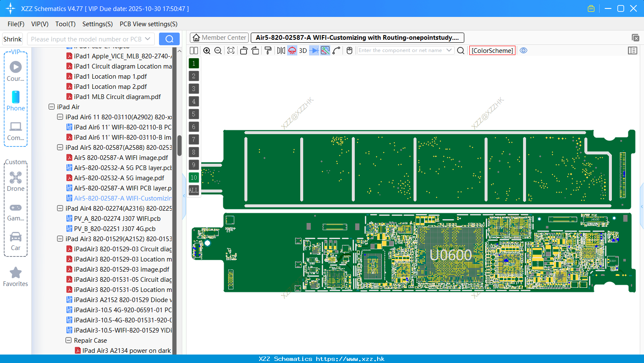The height and width of the screenshot is (363, 644).
Task: Click the U0600 chip on board
Action: click(x=451, y=255)
